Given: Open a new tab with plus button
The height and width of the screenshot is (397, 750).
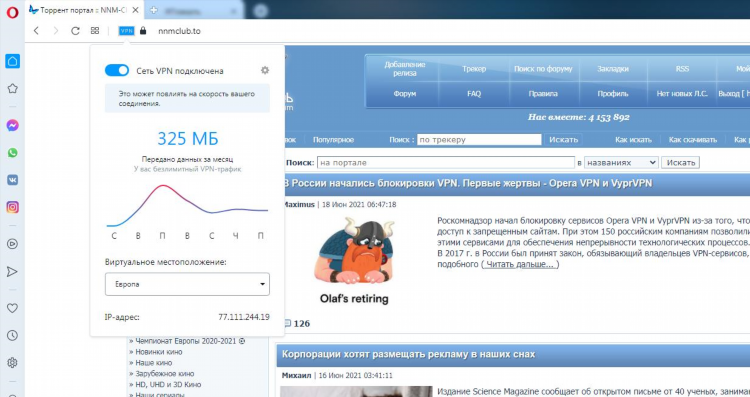Looking at the screenshot, I should [x=154, y=10].
